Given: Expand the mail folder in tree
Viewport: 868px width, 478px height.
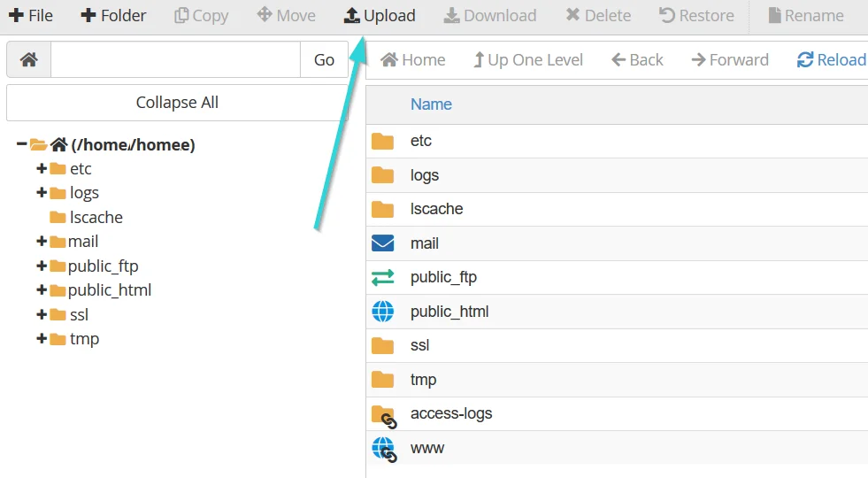Looking at the screenshot, I should click(42, 242).
